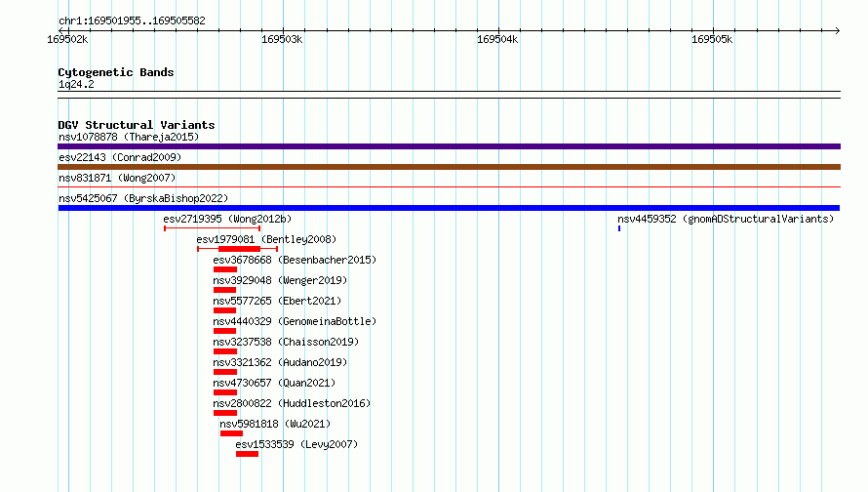Open the nsv3929048 (Wenger2019) label

tap(280, 280)
